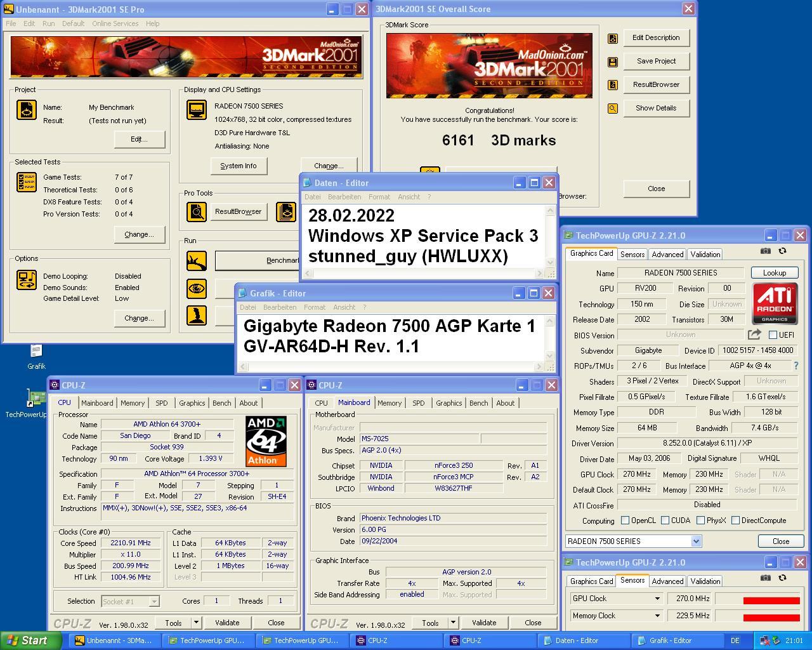The height and width of the screenshot is (650, 812).
Task: Open the Ansicht menu in Grafik Editor
Action: (x=344, y=307)
